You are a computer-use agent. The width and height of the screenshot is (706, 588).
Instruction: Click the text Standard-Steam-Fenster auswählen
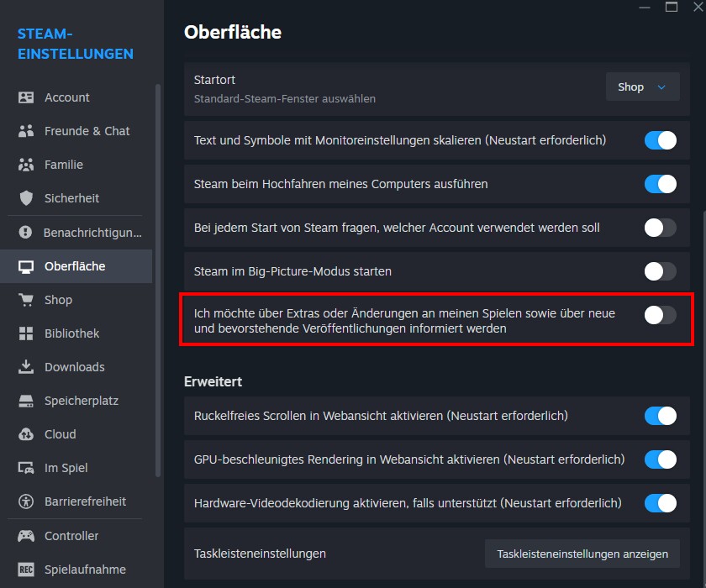[285, 98]
